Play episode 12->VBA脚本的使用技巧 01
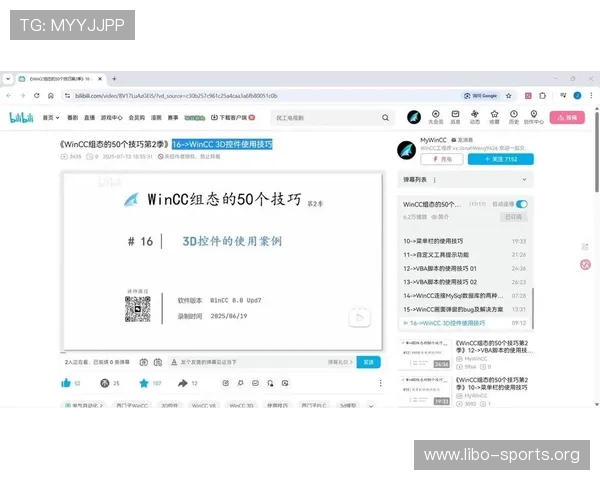This screenshot has height=480, width=600. point(465,268)
